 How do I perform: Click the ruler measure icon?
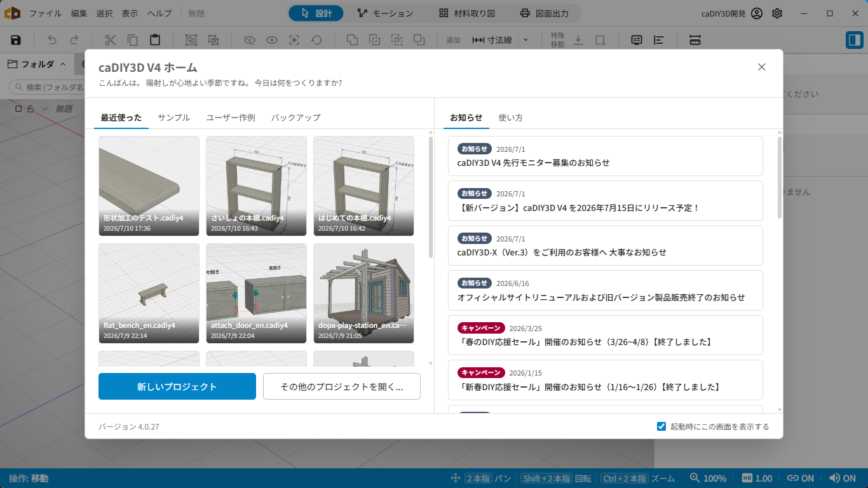pos(695,40)
